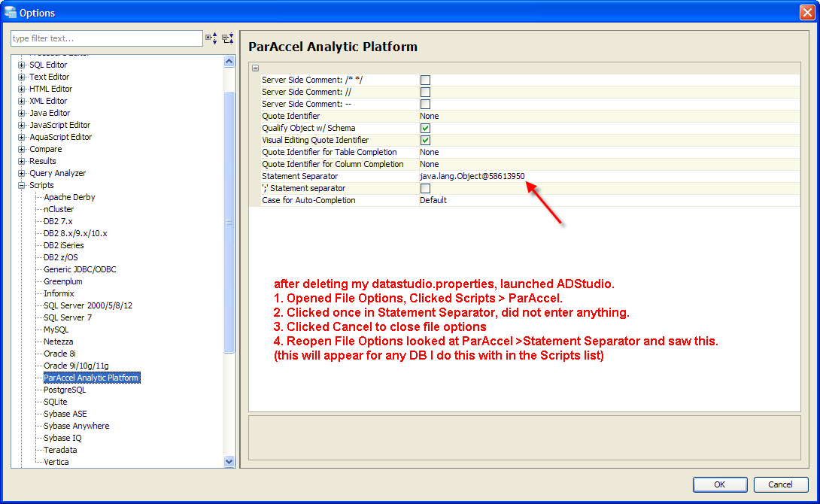Click the Statement Separator value field
Screen dimensions: 820x504
tap(609, 176)
